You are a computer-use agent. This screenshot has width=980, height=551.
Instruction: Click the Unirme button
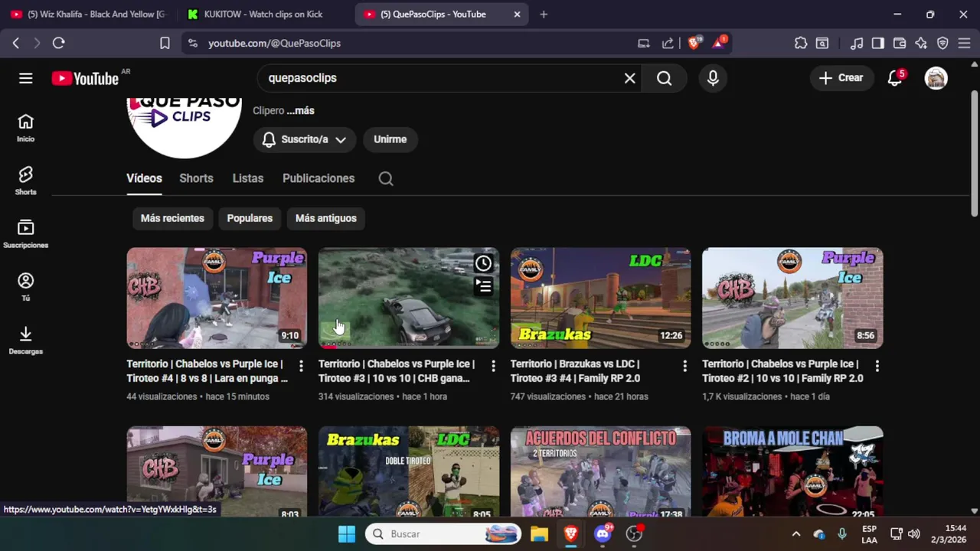click(x=390, y=139)
